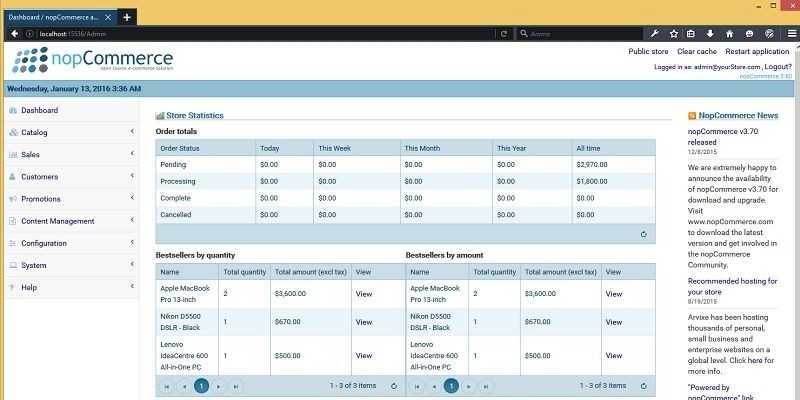Open the browser downloads arrow icon
Image resolution: width=800 pixels, height=400 pixels.
click(x=710, y=33)
